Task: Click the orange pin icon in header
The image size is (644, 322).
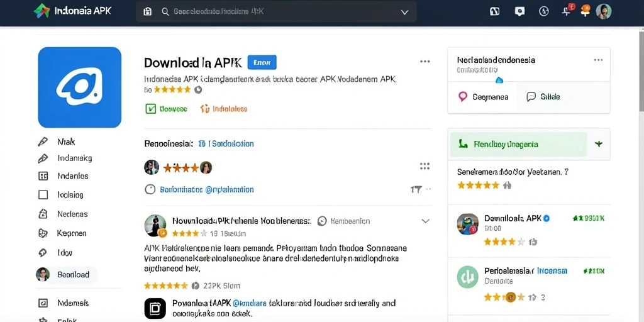Action: coord(586,11)
